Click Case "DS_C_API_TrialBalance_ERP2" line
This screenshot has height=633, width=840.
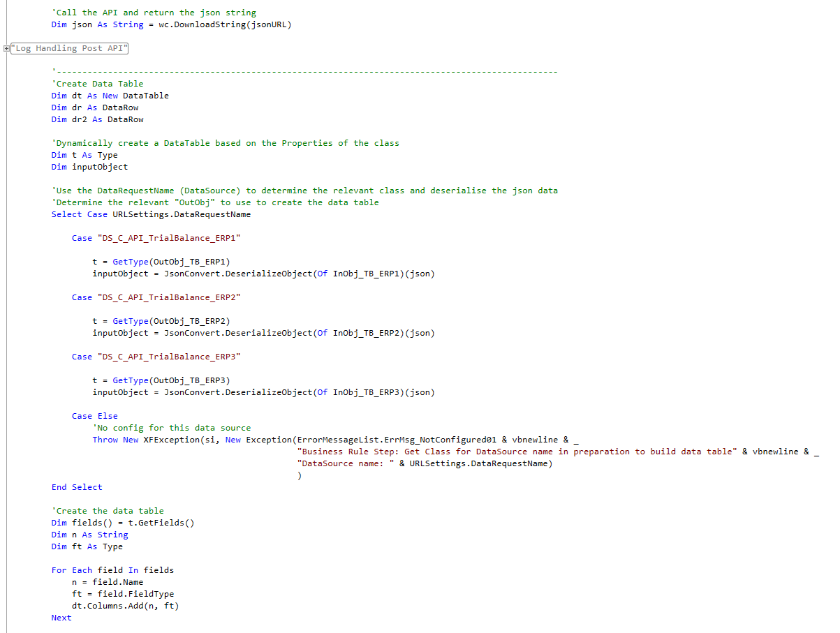point(156,297)
